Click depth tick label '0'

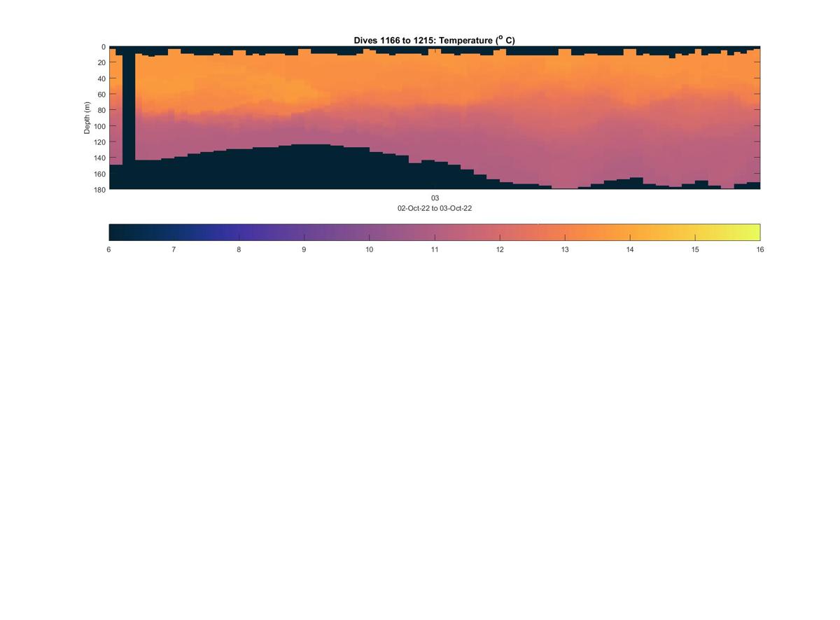(x=103, y=47)
